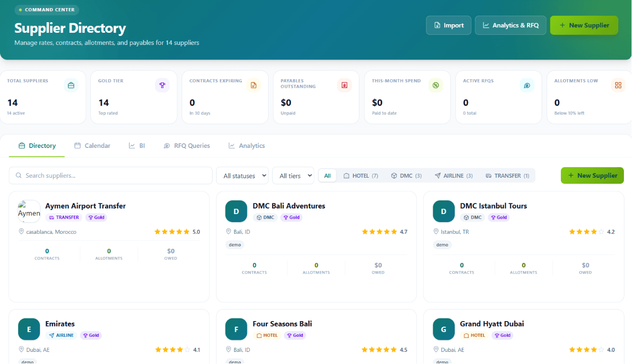Click location pin beside Istanbul, TR
This screenshot has width=632, height=364.
(x=436, y=232)
